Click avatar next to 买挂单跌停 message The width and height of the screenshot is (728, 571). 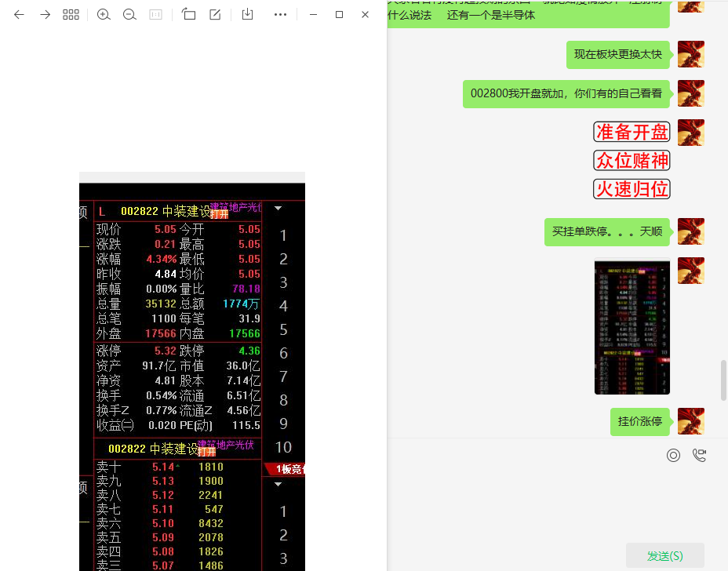[x=691, y=231]
